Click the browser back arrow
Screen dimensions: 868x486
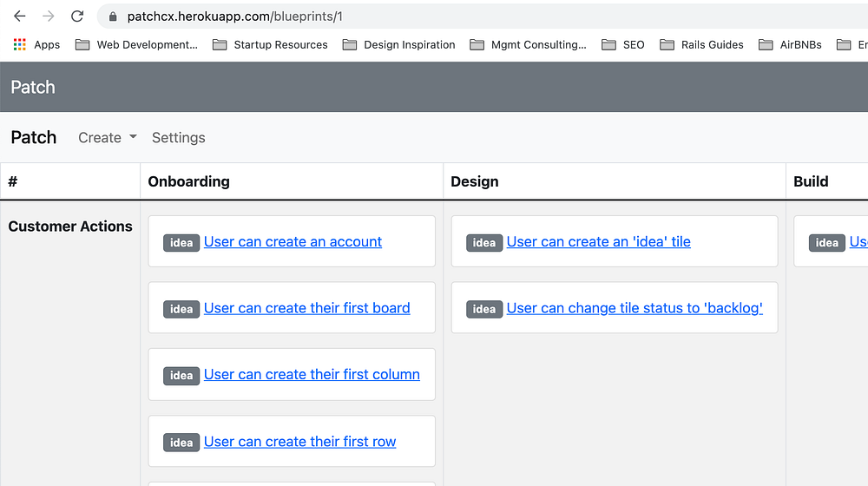[19, 16]
